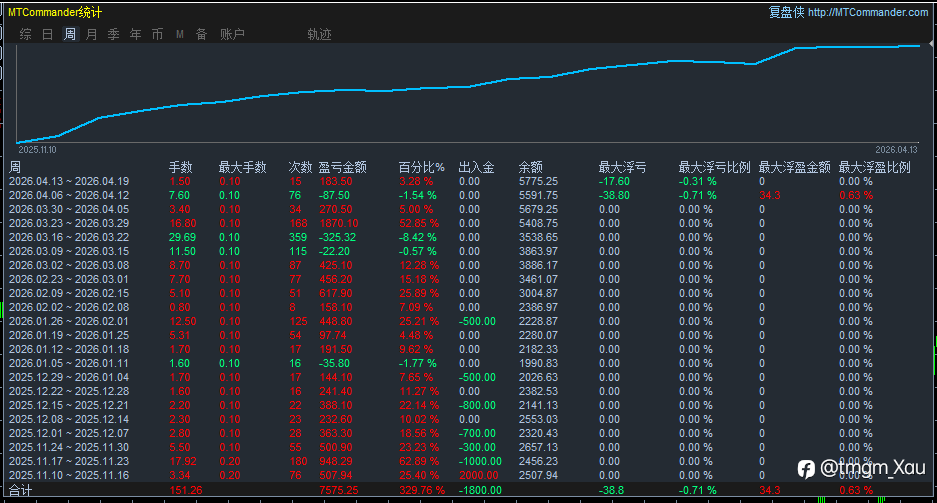Select week row 2026.01.19 ~ 2026.01.25
The width and height of the screenshot is (937, 503).
point(468,335)
